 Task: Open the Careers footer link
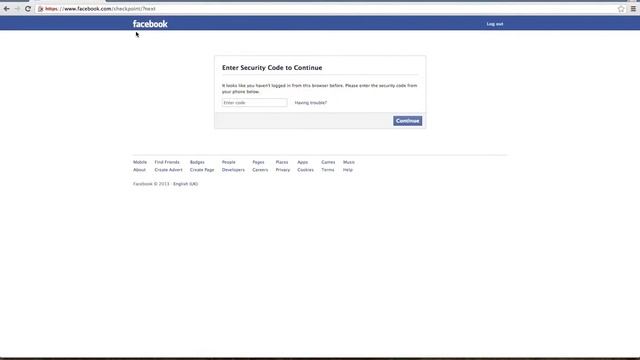[260, 170]
